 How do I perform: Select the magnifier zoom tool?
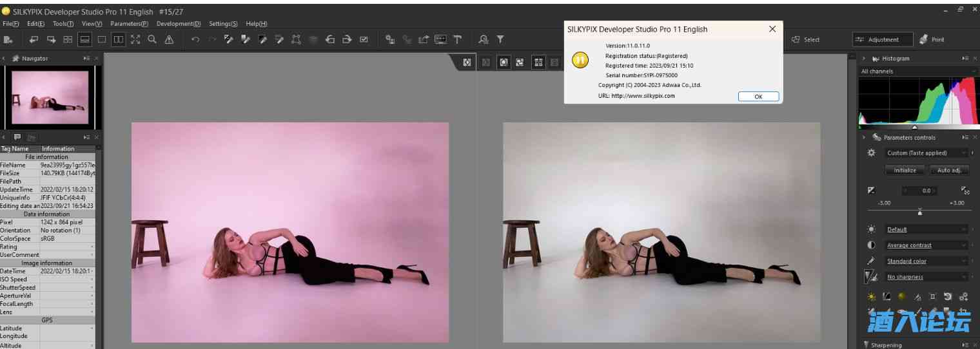click(x=152, y=39)
